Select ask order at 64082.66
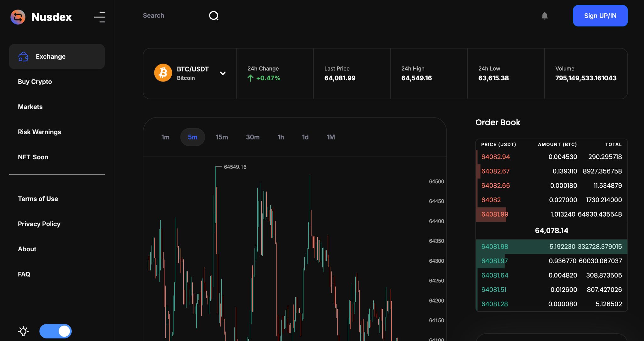This screenshot has height=341, width=644. click(552, 186)
